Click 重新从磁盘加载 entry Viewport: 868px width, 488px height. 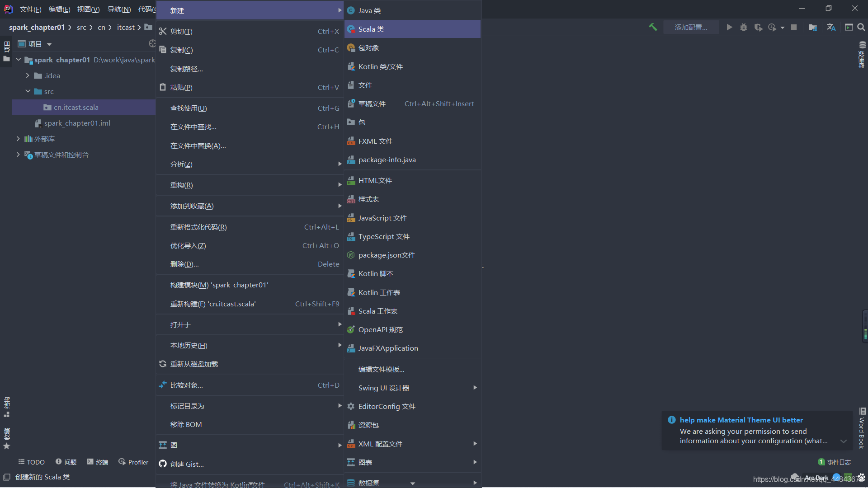coord(250,364)
